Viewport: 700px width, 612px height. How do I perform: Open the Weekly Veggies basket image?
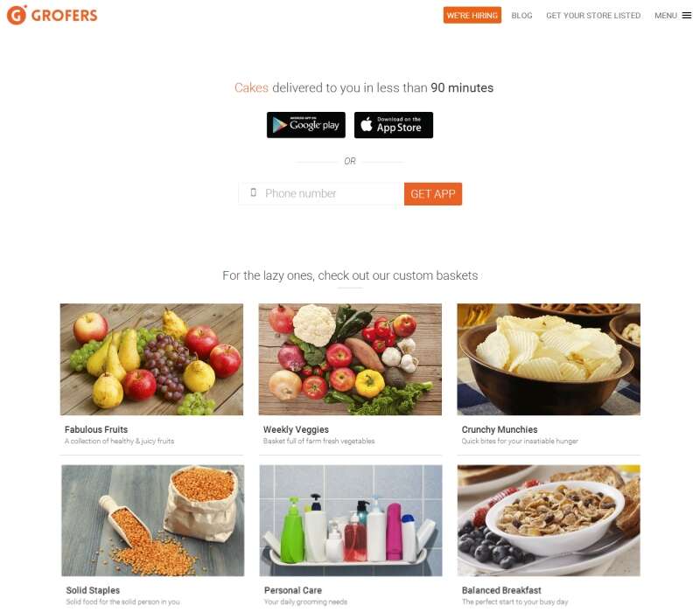click(x=351, y=359)
